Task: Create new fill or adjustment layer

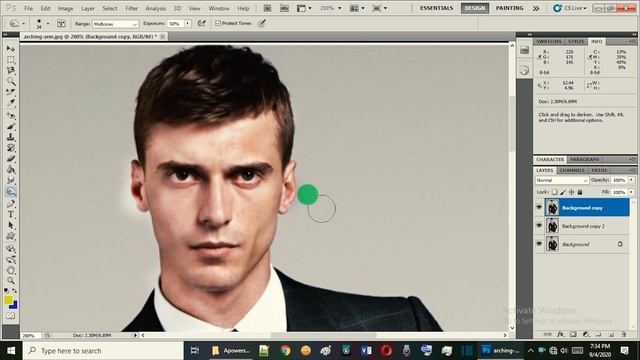Action: click(x=586, y=334)
